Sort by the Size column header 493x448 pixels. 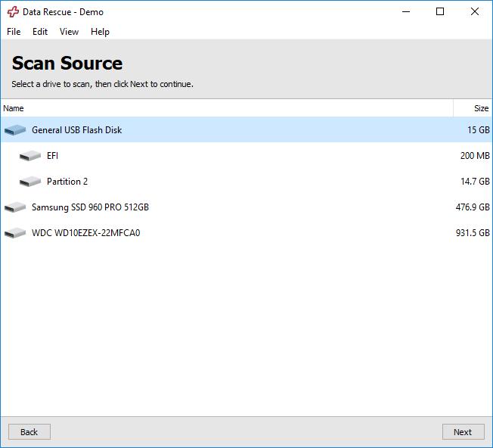coord(473,108)
